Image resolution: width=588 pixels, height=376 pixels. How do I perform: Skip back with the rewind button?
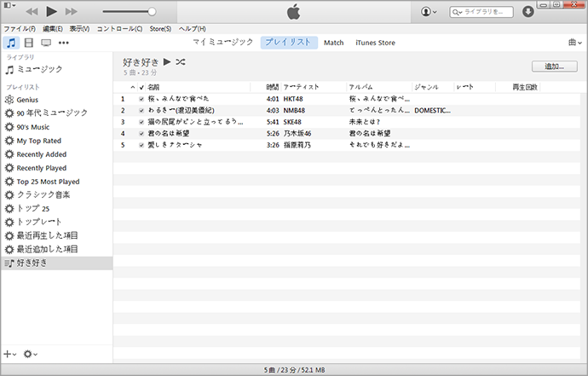point(32,12)
